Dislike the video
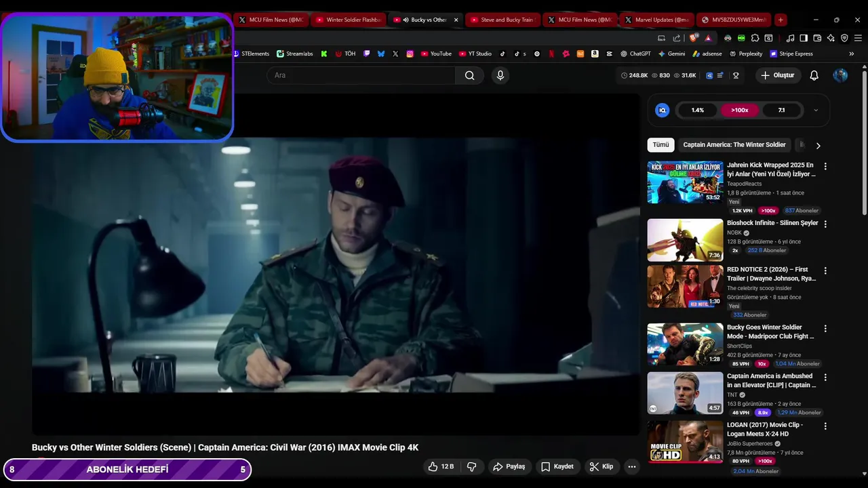 pyautogui.click(x=472, y=466)
